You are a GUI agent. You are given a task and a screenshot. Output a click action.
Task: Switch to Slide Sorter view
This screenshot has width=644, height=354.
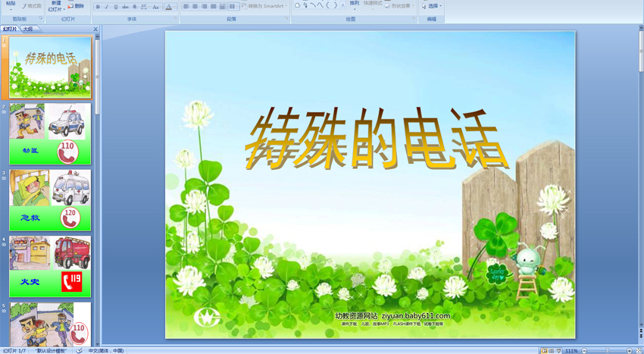click(x=552, y=351)
